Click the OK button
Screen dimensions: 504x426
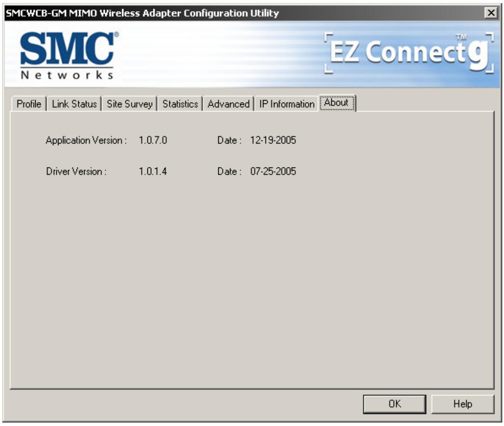point(395,404)
